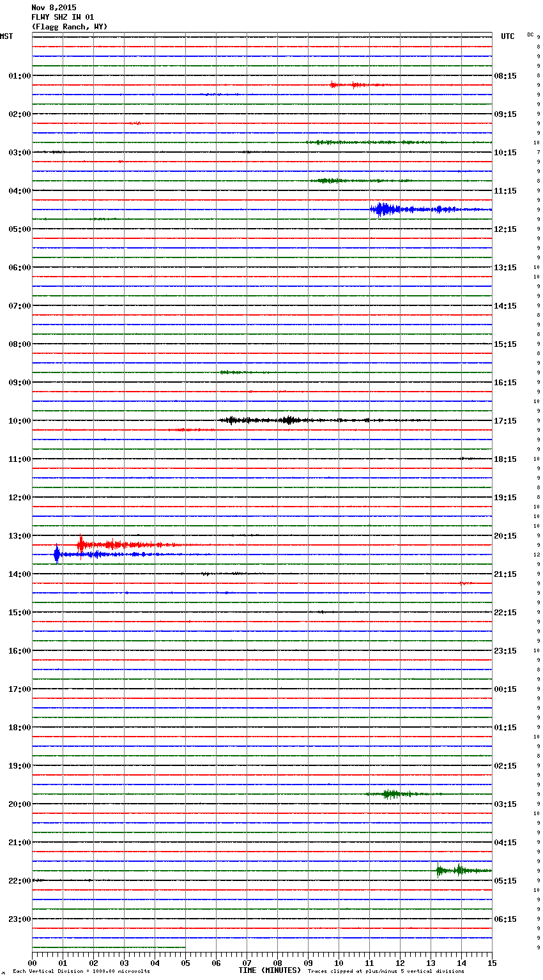Click the '13:00' MST hour label
This screenshot has height=980, width=543.
(x=20, y=536)
